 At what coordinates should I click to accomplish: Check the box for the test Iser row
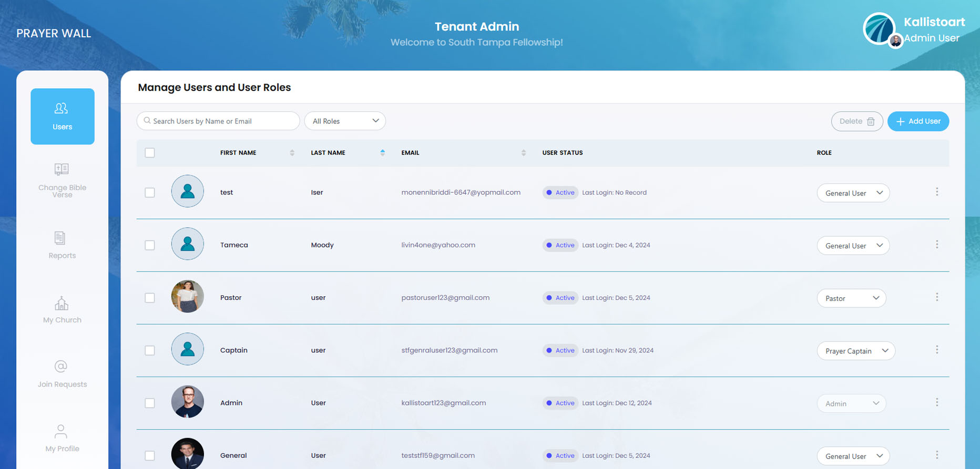[x=150, y=193]
